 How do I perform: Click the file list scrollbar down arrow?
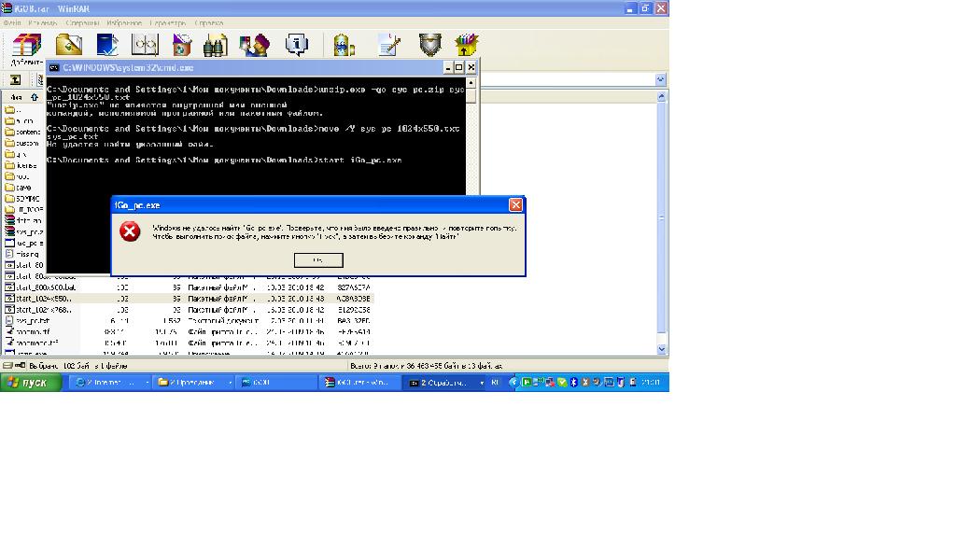coord(662,349)
